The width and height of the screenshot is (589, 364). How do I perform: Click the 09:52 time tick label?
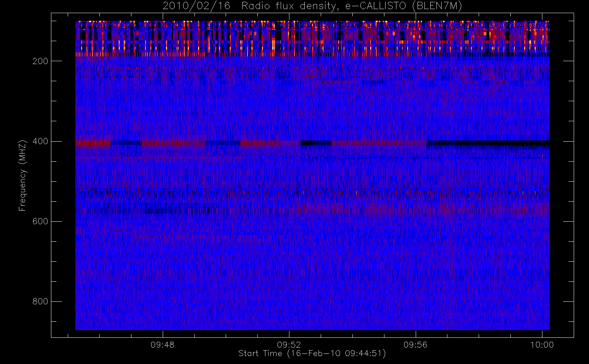pyautogui.click(x=289, y=345)
